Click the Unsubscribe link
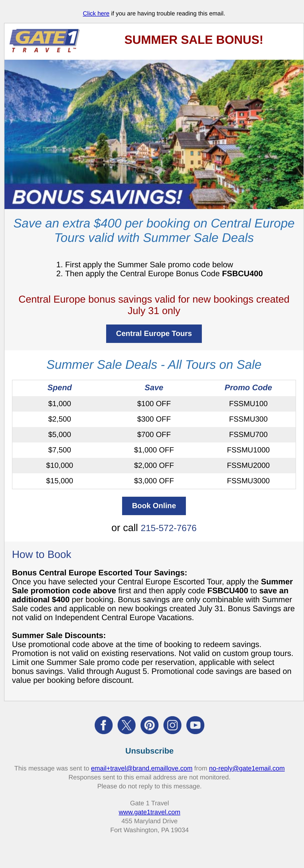The image size is (304, 868). coord(150,751)
